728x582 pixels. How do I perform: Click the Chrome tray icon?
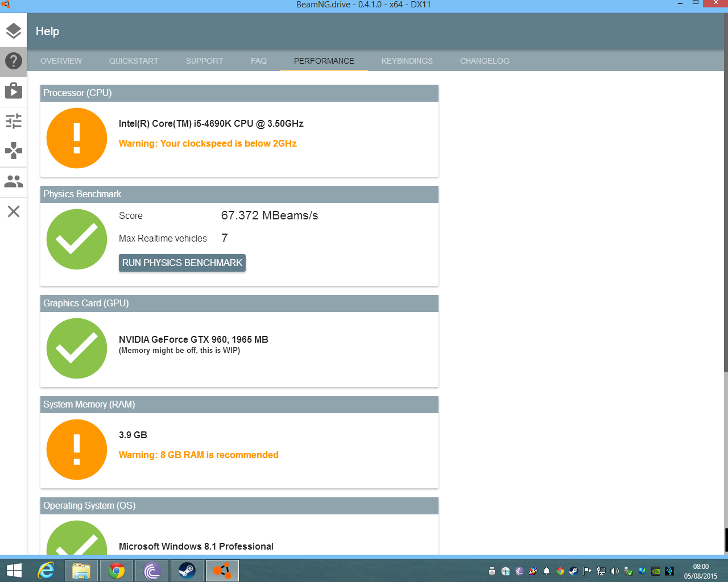560,571
